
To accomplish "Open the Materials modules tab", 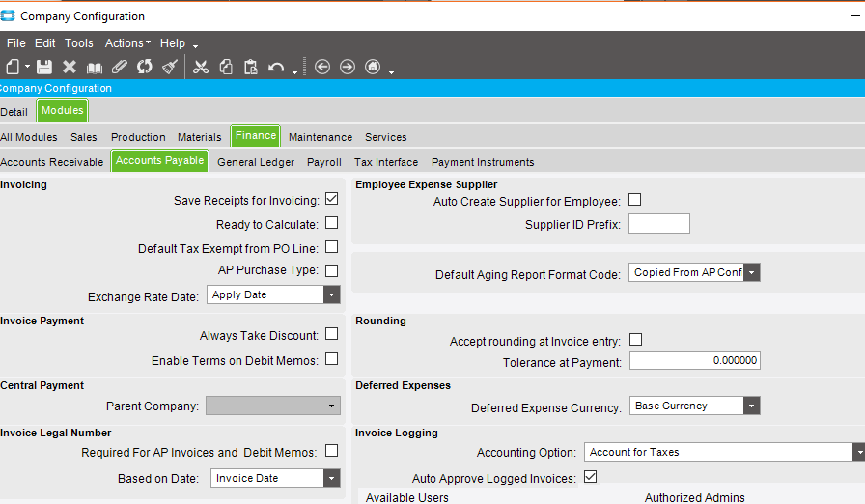I will [199, 137].
